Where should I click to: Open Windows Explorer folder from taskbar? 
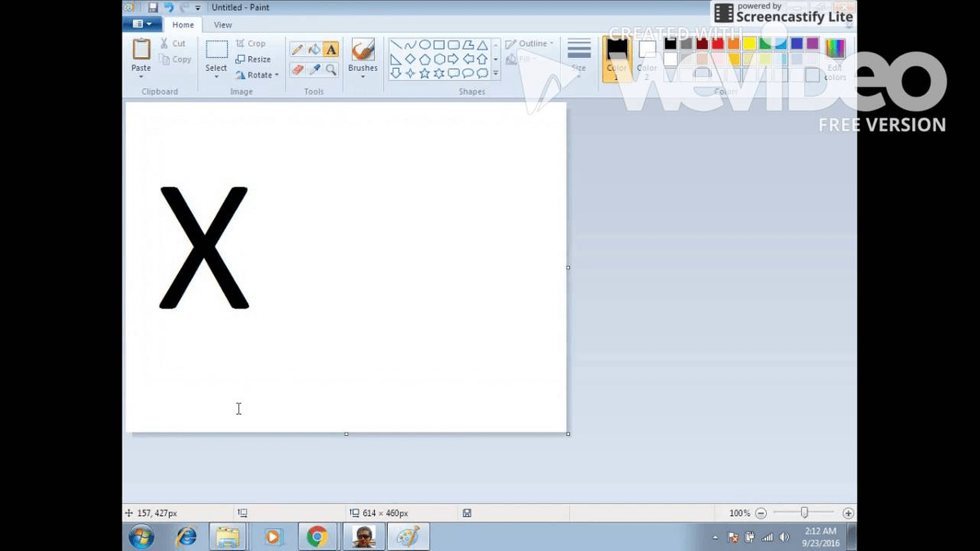pyautogui.click(x=228, y=536)
